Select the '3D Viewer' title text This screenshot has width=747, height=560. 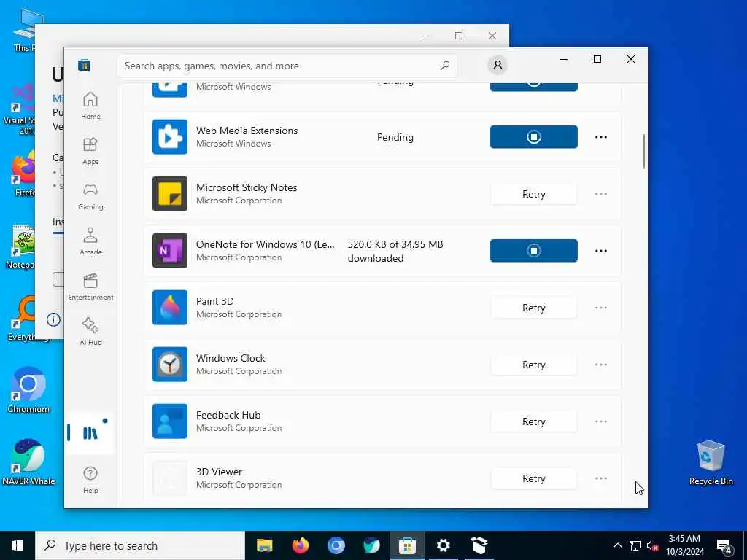point(219,472)
